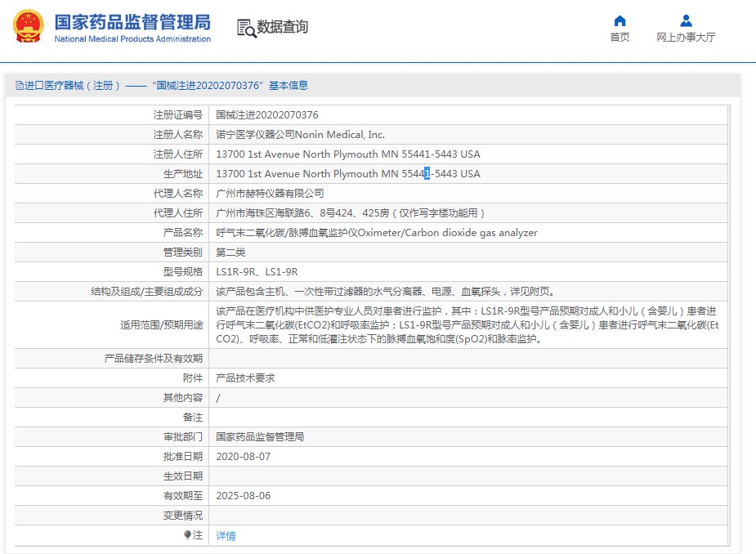
Task: Click the 网上办事大厅 label
Action: pyautogui.click(x=686, y=37)
